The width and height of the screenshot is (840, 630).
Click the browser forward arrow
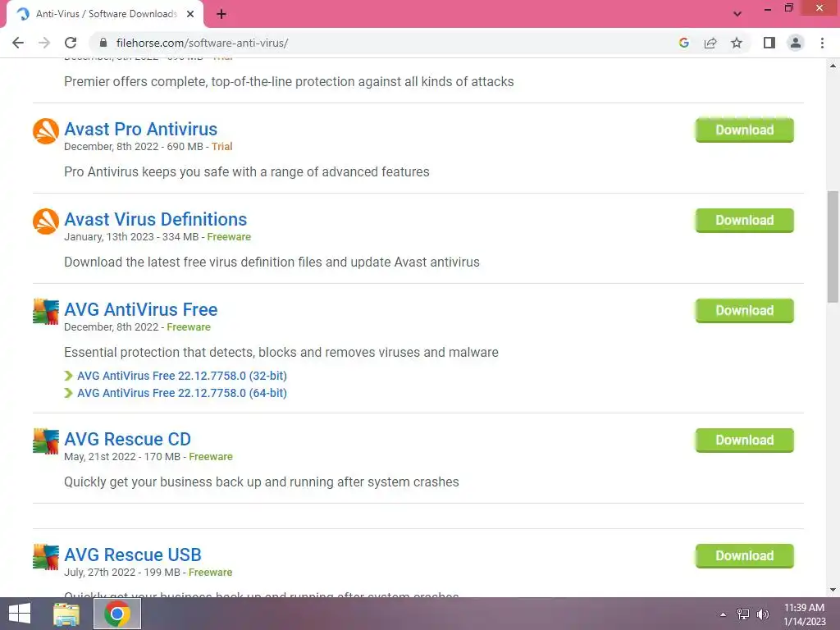tap(44, 43)
